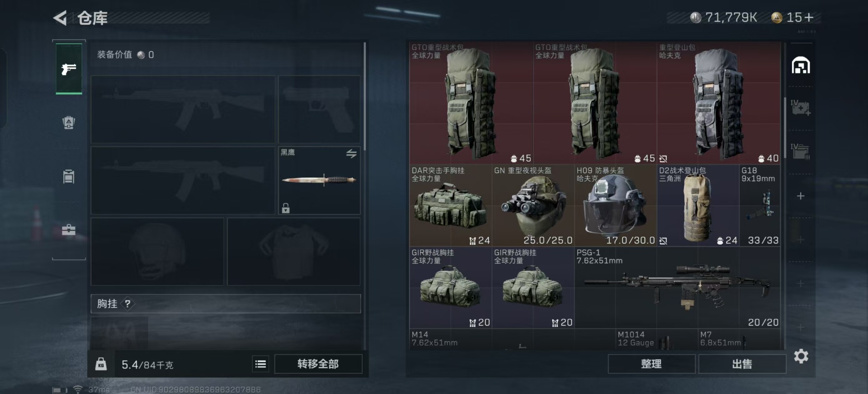Click the 出售 sell button
The height and width of the screenshot is (394, 868).
(x=742, y=364)
